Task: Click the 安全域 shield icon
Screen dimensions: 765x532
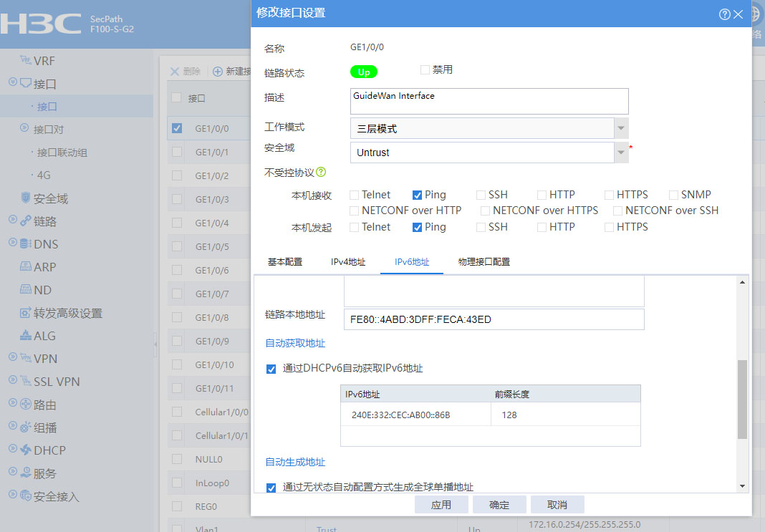Action: point(25,198)
